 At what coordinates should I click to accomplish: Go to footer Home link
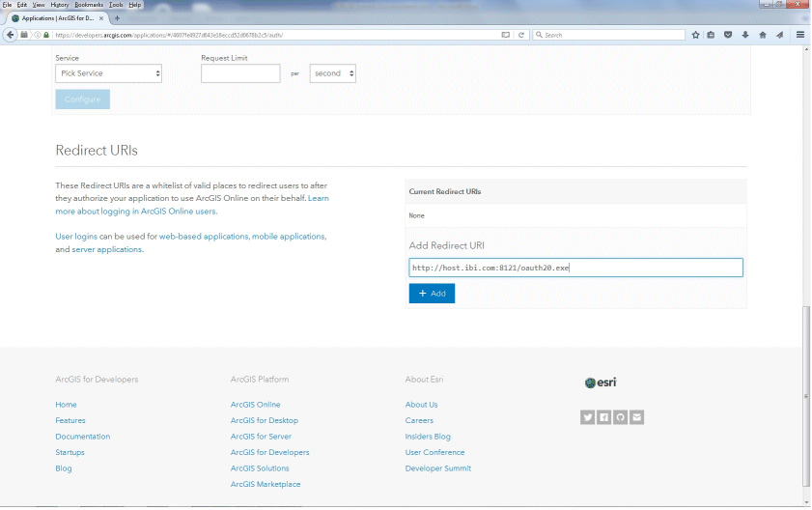click(x=66, y=405)
